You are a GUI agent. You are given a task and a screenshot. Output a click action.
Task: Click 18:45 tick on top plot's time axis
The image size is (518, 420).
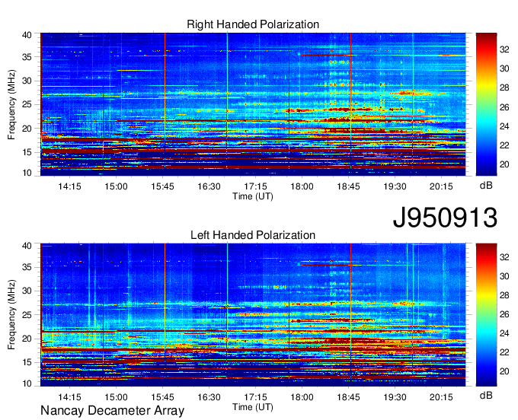pyautogui.click(x=349, y=186)
